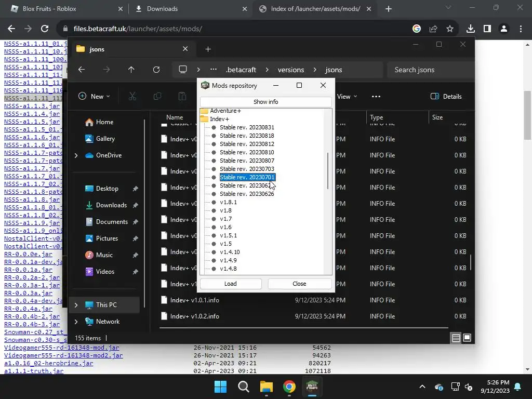This screenshot has height=399, width=532.
Task: Click the Mods repository list scrollbar
Action: click(328, 171)
